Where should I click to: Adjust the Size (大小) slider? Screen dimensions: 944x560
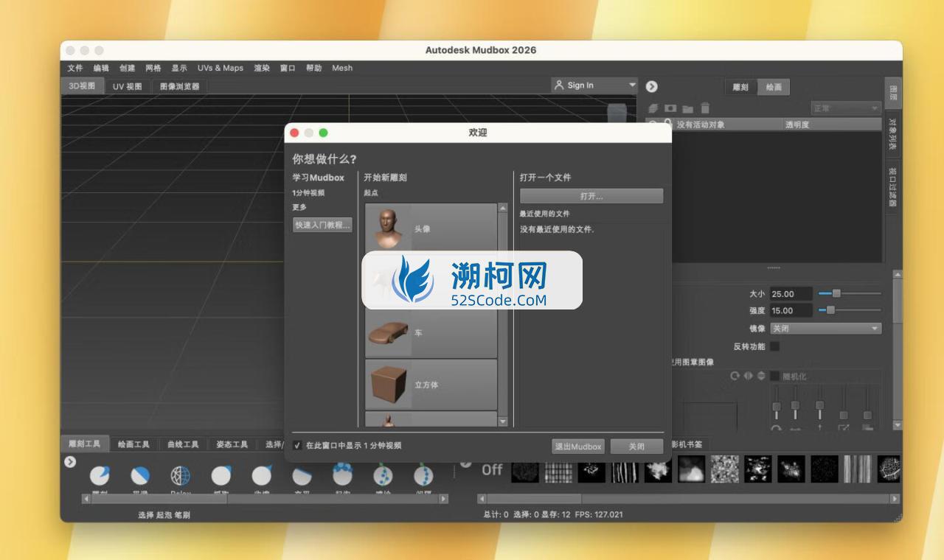click(x=850, y=293)
